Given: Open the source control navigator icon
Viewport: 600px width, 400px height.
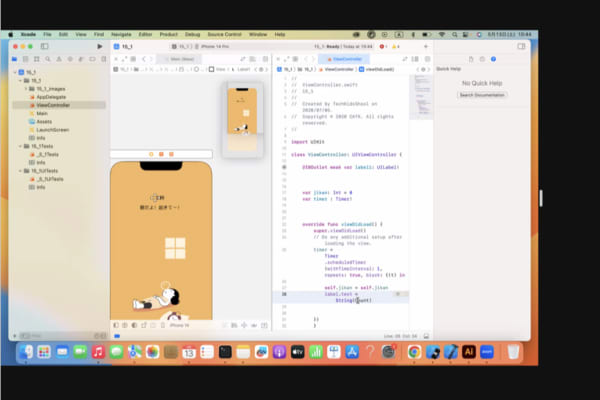Looking at the screenshot, I should [26, 59].
